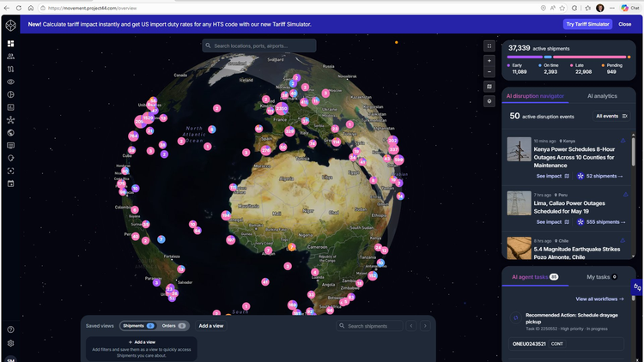
Task: Click the floating blue widget at right edge
Action: pos(637,287)
